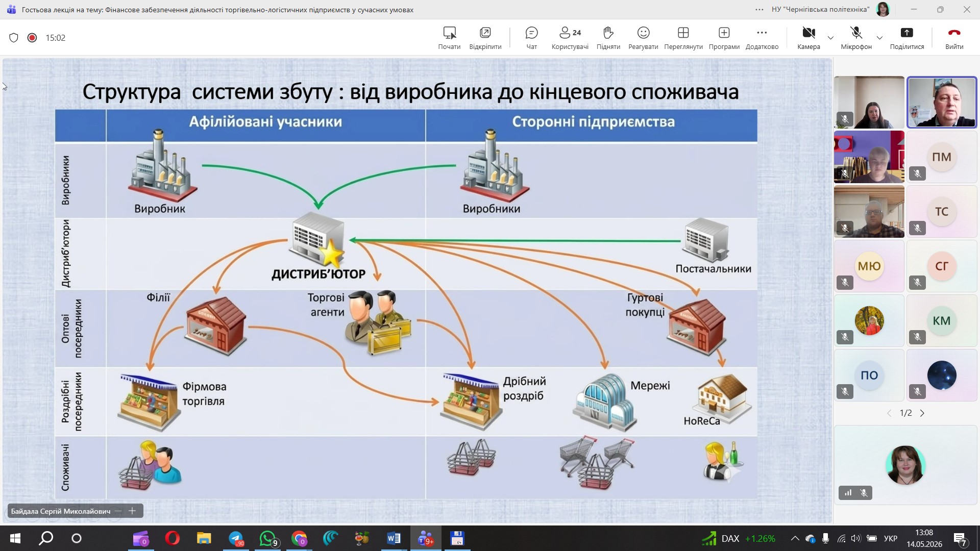Click muted mic icon on self tile
Screen dimensions: 980x551
(x=864, y=493)
